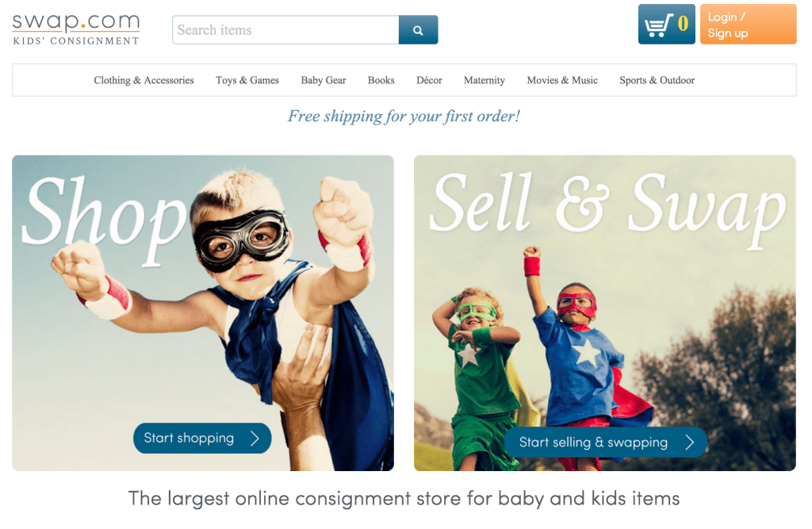Click the arrow on Start selling & swapping
The image size is (812, 529).
click(x=689, y=442)
